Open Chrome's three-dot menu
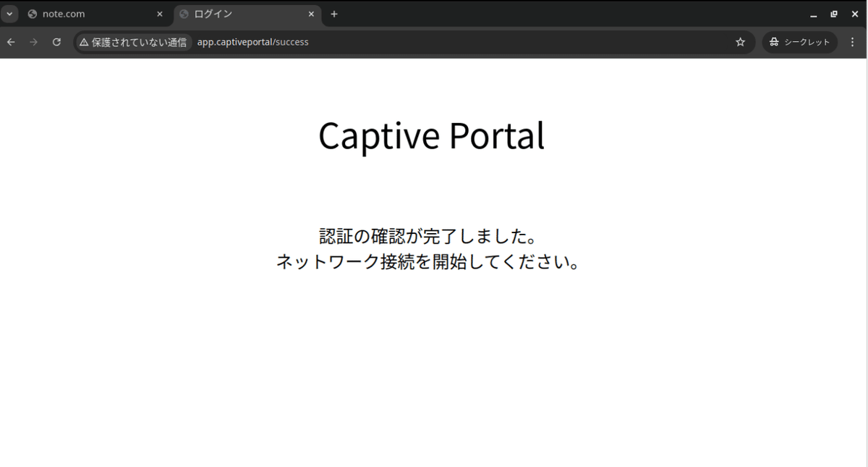The height and width of the screenshot is (467, 868). [x=854, y=42]
